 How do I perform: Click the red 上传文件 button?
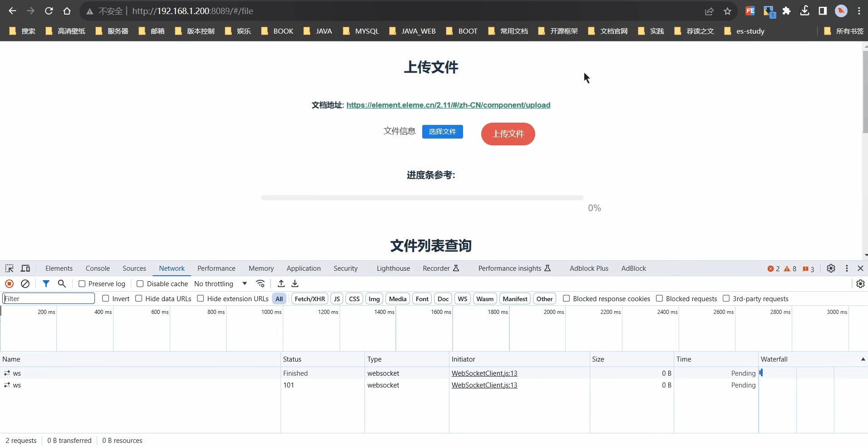tap(508, 134)
